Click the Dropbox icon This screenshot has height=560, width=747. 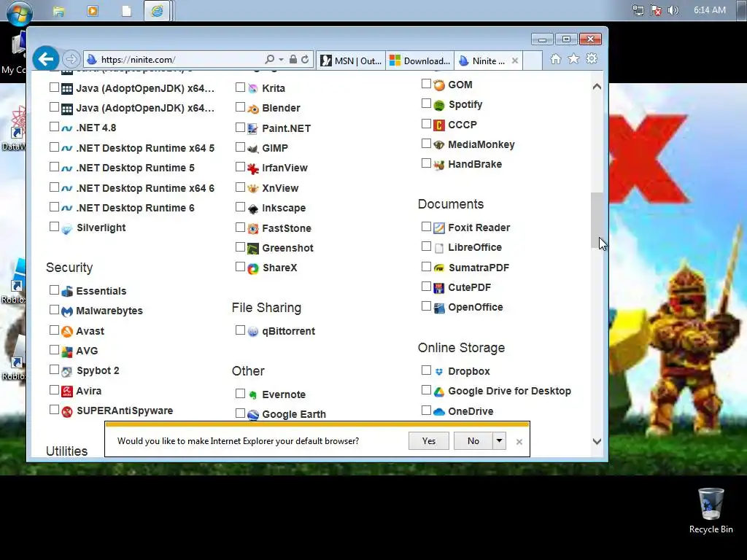coord(438,371)
